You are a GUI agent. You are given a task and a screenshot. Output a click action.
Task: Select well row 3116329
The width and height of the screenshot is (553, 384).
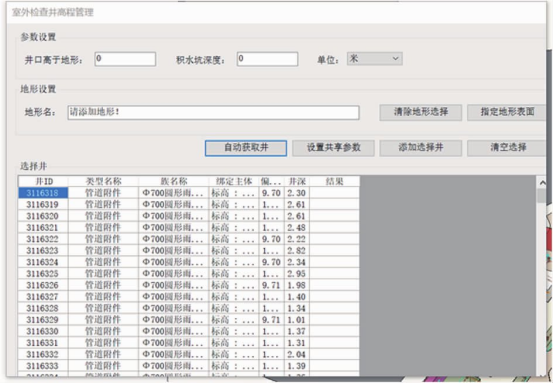(189, 319)
